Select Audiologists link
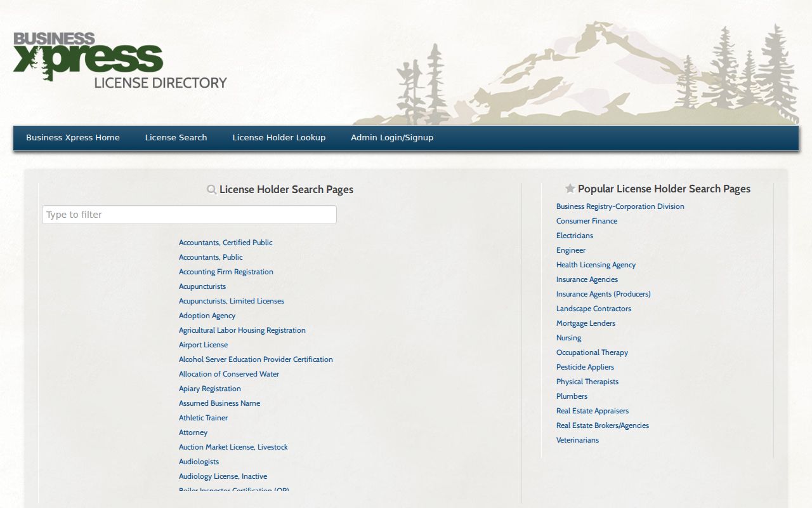The height and width of the screenshot is (508, 812). point(199,462)
